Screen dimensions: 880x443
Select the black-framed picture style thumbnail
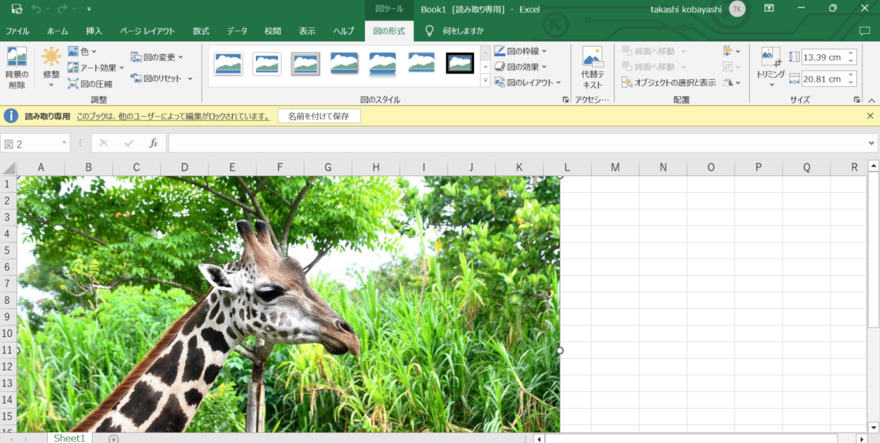(459, 64)
